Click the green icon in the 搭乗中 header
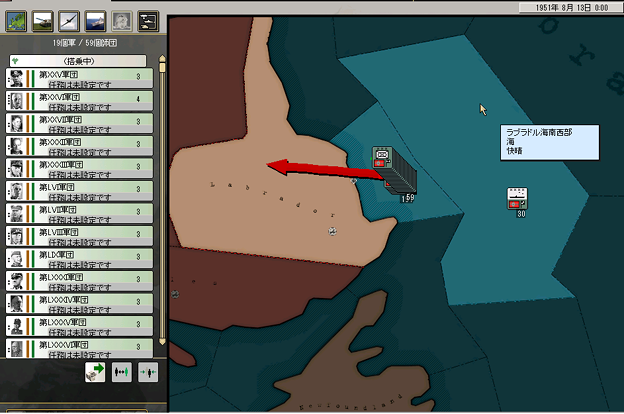Image resolution: width=624 pixels, height=414 pixels. 15,61
